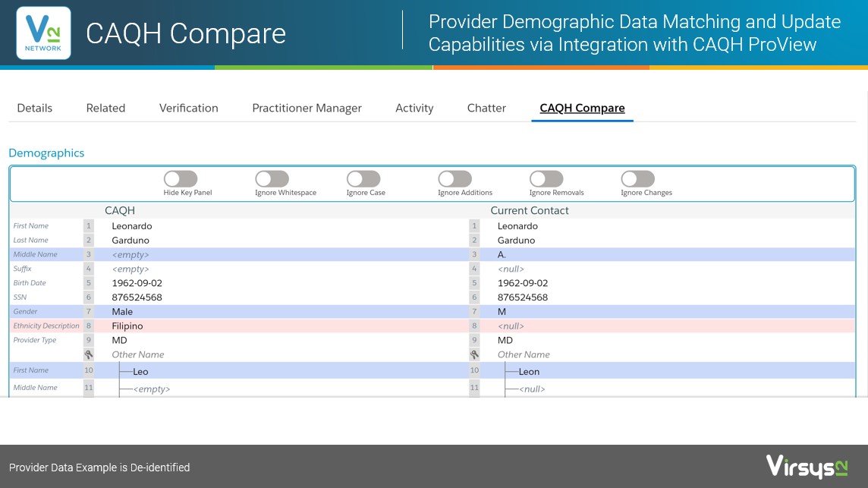Screen dimensions: 868x488
Task: Go to the Verification tab
Action: [189, 108]
